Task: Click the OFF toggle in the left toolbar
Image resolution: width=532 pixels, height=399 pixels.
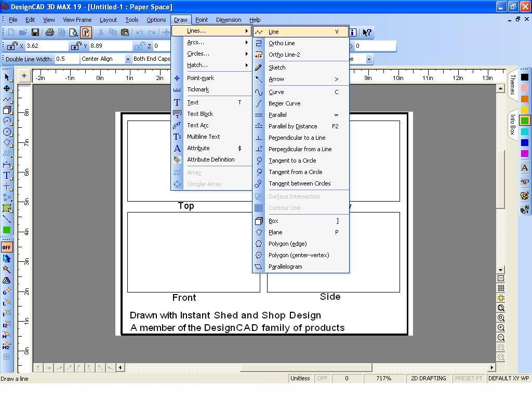Action: (x=7, y=247)
